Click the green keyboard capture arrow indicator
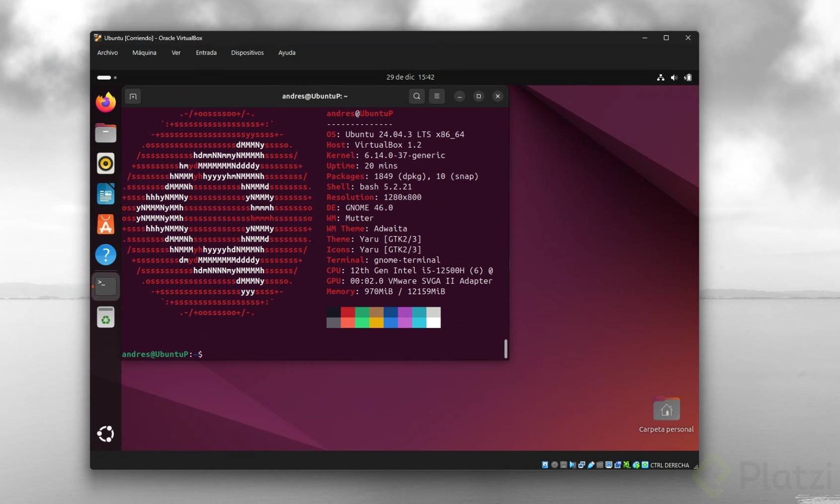The image size is (840, 504). point(645,465)
